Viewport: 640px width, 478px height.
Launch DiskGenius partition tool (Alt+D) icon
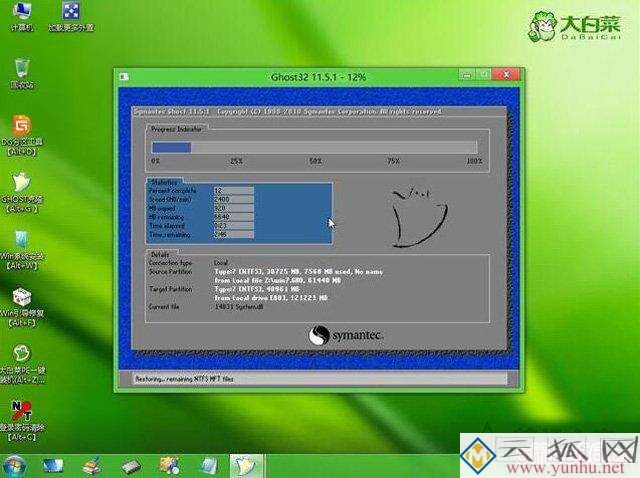[x=22, y=136]
